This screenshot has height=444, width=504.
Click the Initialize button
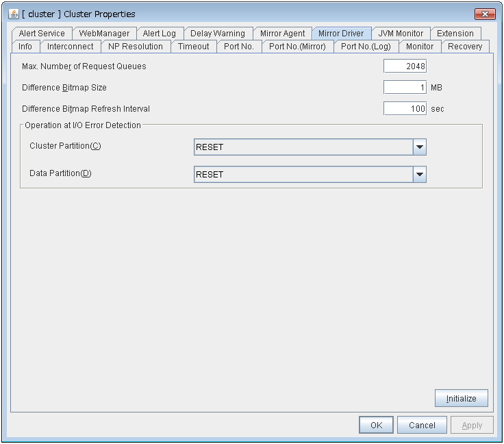click(x=461, y=399)
